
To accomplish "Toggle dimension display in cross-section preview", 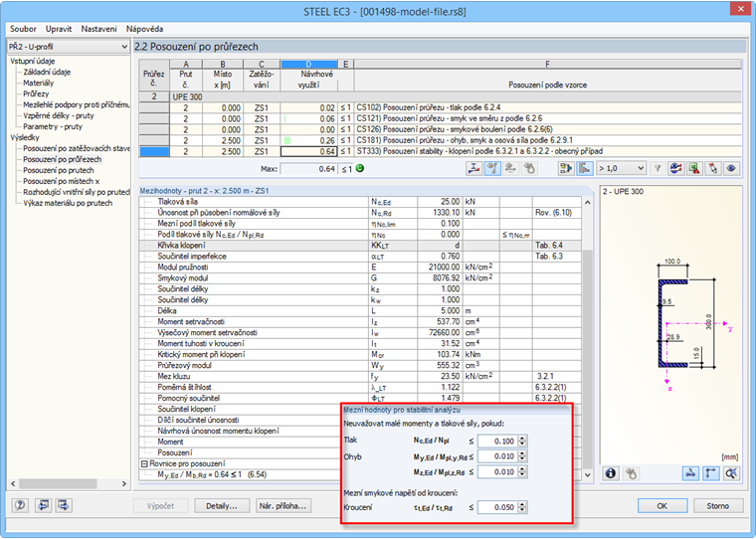I will [690, 473].
